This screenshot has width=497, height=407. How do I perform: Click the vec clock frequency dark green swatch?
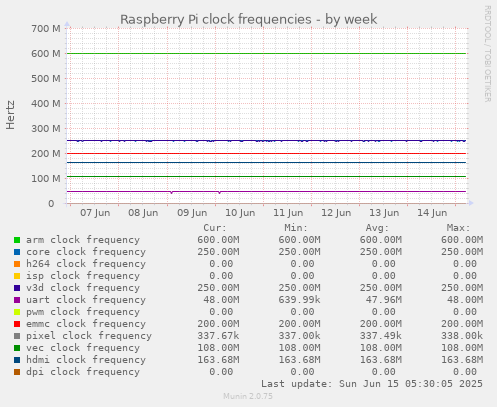click(17, 348)
